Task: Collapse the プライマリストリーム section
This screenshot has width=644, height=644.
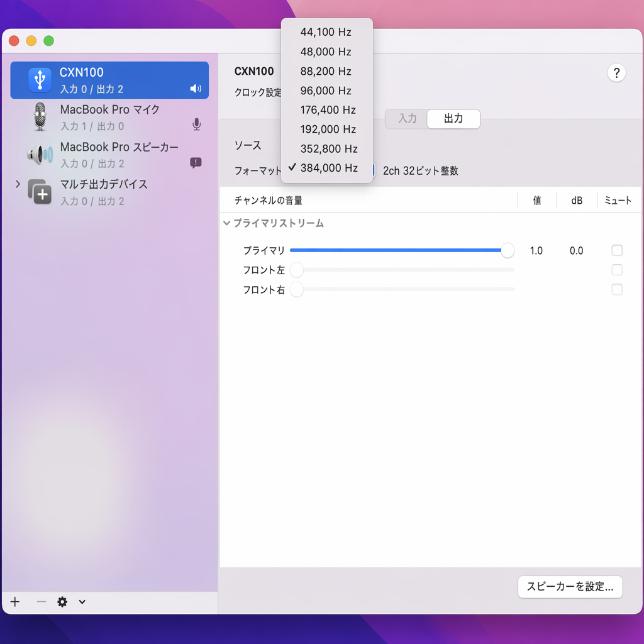Action: click(x=226, y=223)
